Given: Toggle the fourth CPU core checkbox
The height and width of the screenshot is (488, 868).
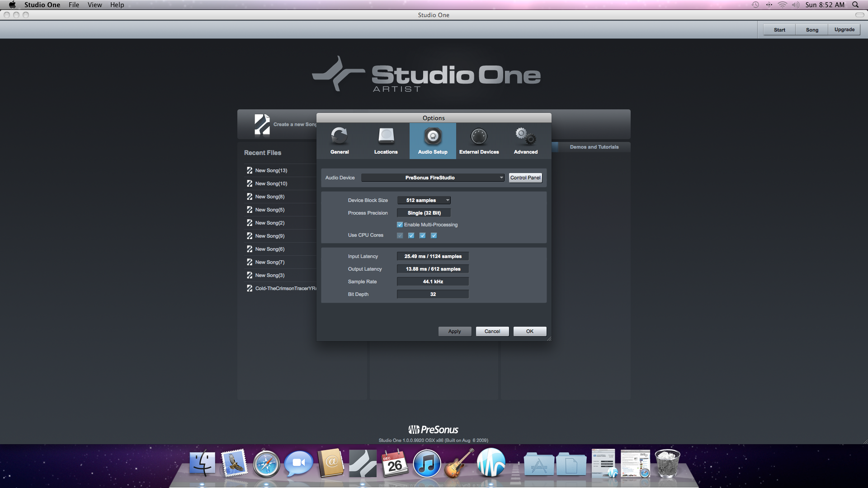Looking at the screenshot, I should [434, 235].
